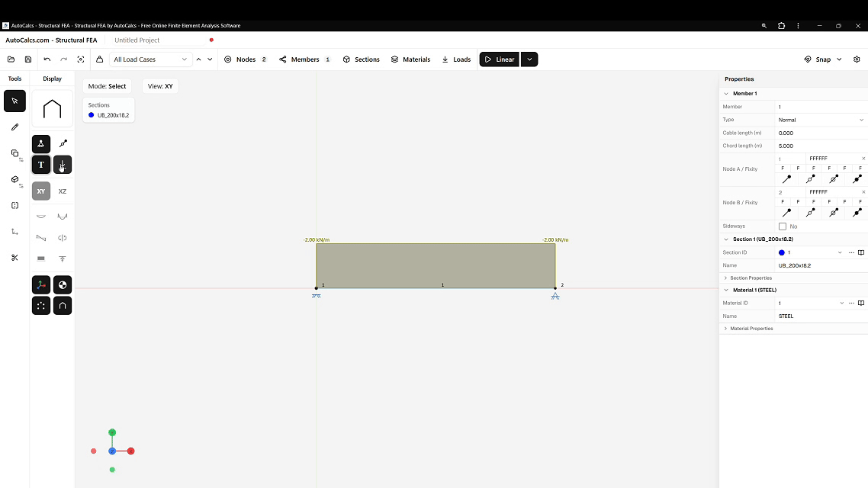This screenshot has height=488, width=868.
Task: Select the pencil draw tool
Action: coord(14,127)
